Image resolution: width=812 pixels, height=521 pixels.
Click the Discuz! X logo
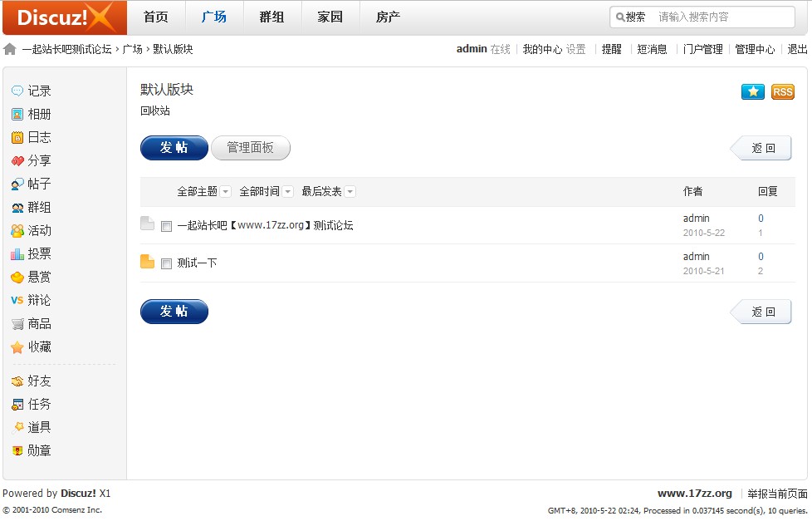[x=65, y=17]
